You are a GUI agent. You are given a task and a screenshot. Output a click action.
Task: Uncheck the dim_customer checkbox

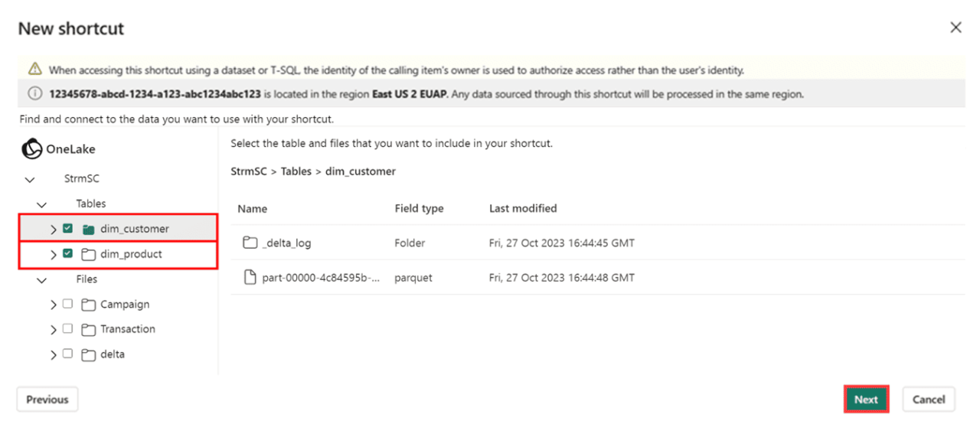(x=68, y=229)
